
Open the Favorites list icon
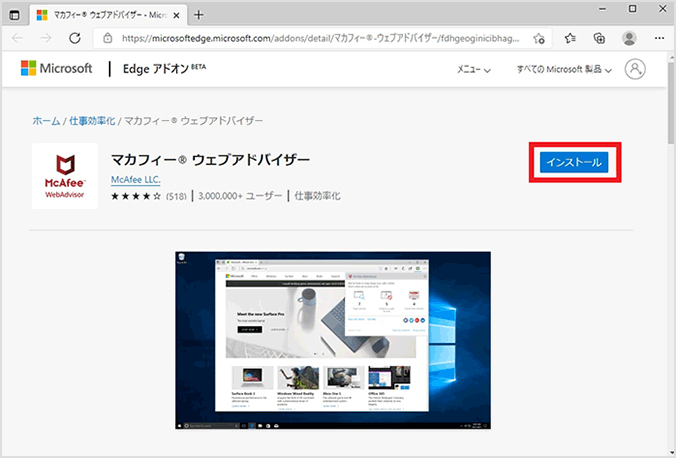pyautogui.click(x=570, y=38)
